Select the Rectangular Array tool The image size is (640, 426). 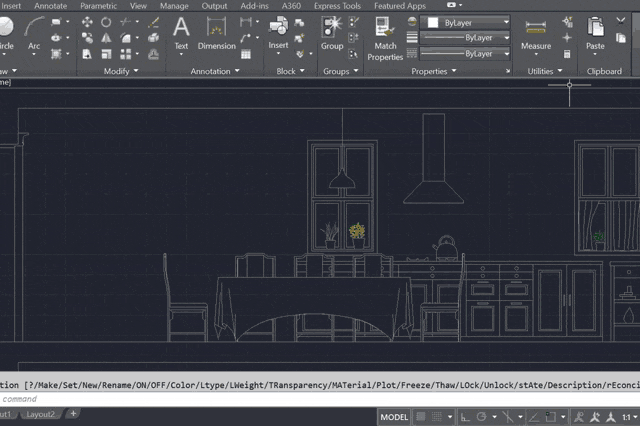125,54
